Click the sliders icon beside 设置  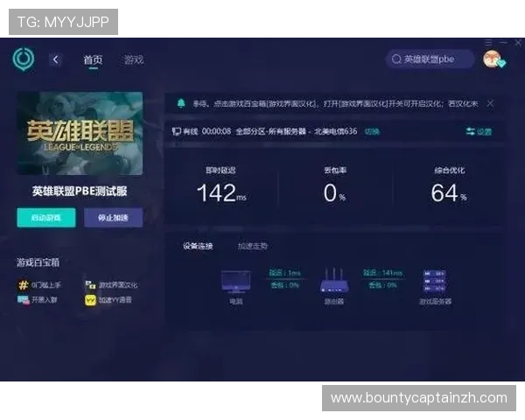[x=471, y=131]
